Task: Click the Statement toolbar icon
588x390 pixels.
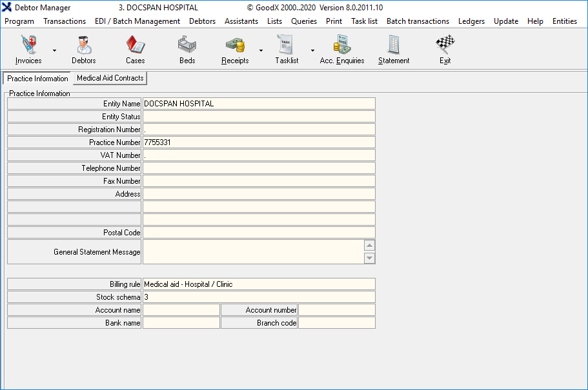Action: tap(394, 50)
